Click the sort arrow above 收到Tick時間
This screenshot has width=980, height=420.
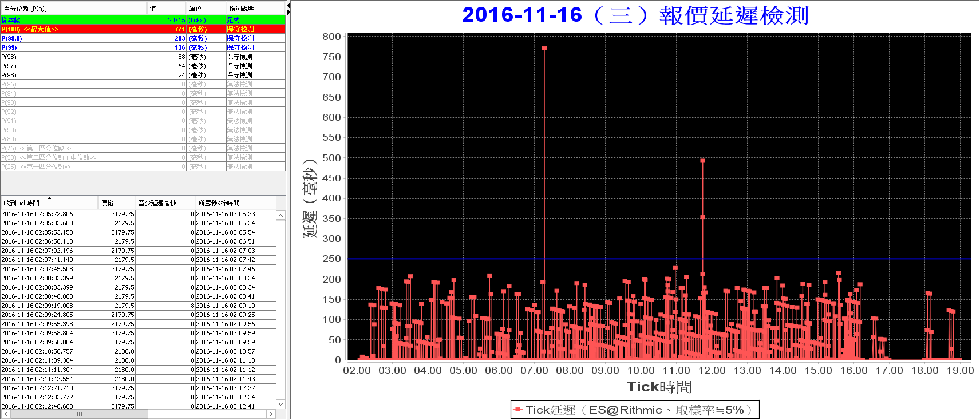coord(49,198)
